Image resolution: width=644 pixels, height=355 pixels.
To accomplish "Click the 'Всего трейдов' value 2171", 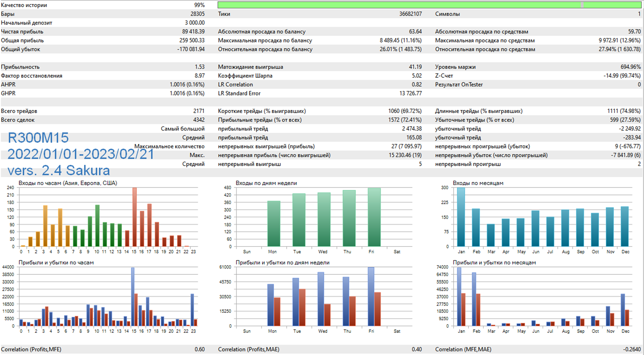I will [199, 111].
